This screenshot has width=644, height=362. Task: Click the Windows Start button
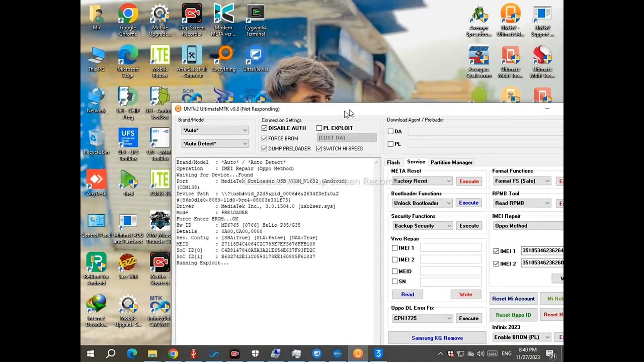pyautogui.click(x=91, y=354)
